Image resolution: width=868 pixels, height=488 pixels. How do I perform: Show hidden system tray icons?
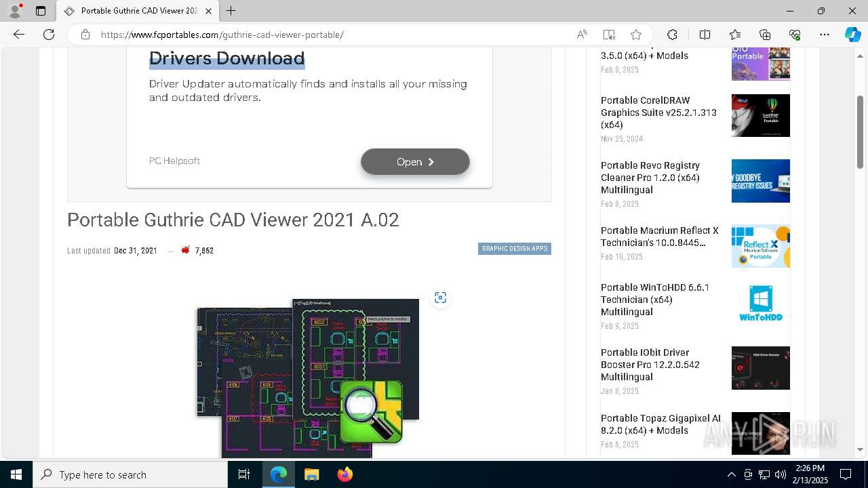point(731,474)
